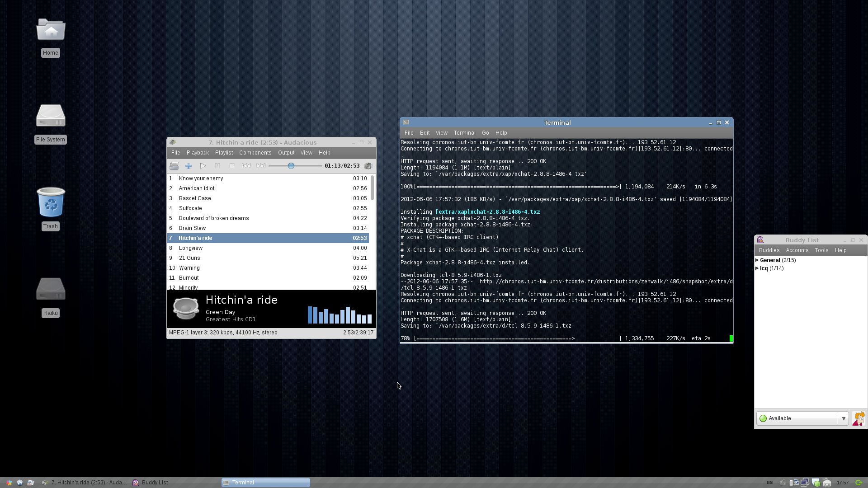Skip to next track in Audacious
This screenshot has height=488, width=868.
point(261,166)
